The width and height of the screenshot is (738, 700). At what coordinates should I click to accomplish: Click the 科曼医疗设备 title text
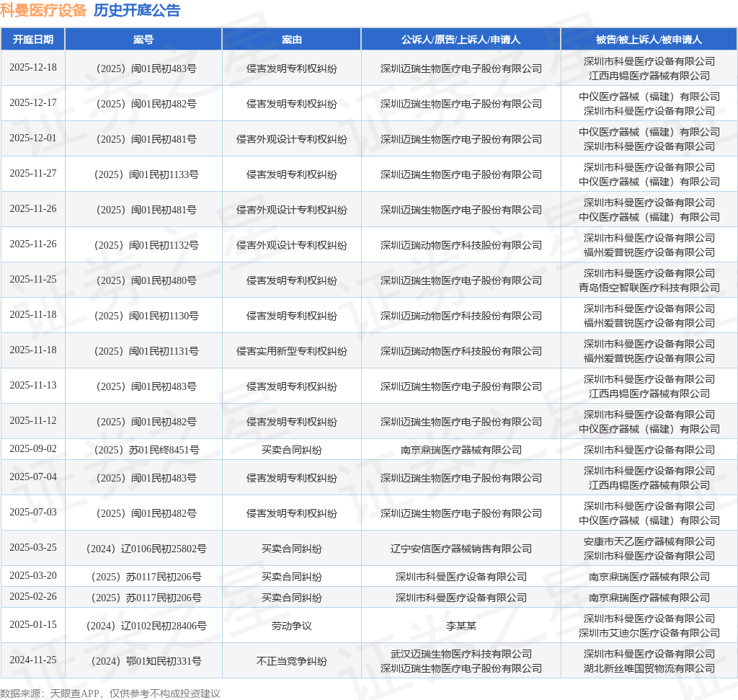tap(43, 10)
